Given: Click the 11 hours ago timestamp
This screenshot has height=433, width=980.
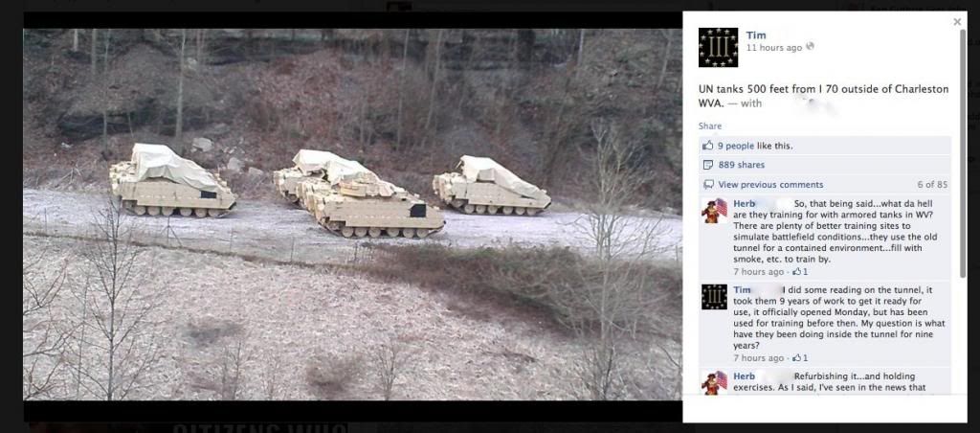Looking at the screenshot, I should tap(773, 48).
